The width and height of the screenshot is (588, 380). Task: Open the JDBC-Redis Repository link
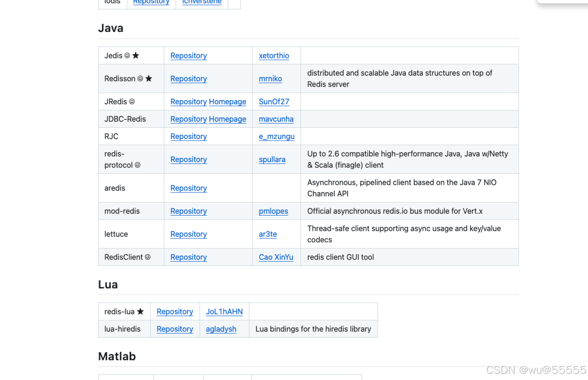pos(188,119)
